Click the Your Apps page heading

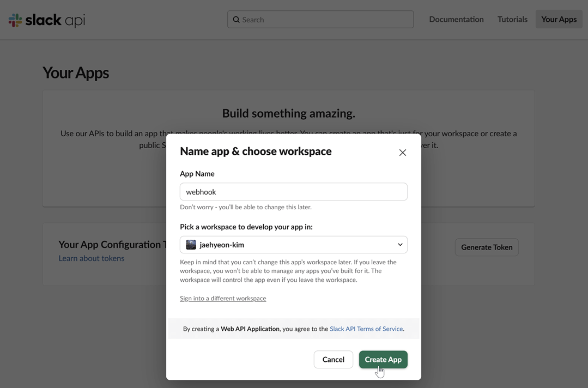[75, 72]
